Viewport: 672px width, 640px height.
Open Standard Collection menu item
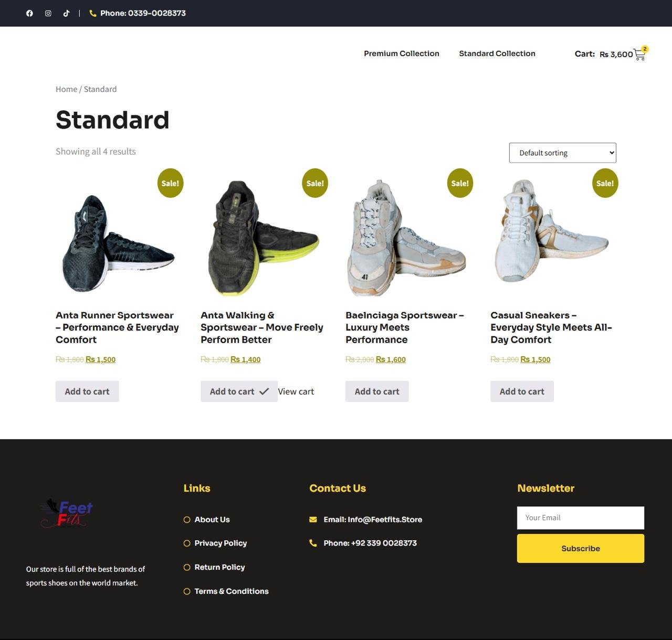(x=497, y=54)
